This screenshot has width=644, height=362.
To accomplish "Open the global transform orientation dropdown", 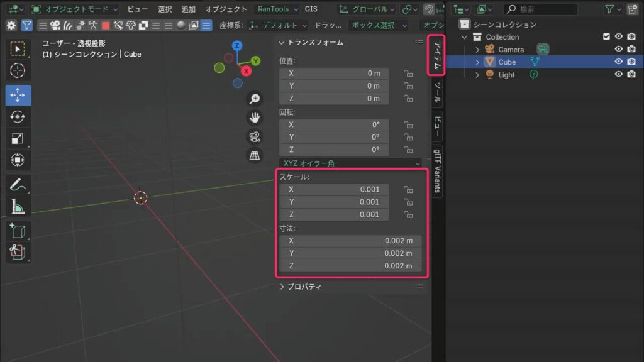I will point(367,9).
